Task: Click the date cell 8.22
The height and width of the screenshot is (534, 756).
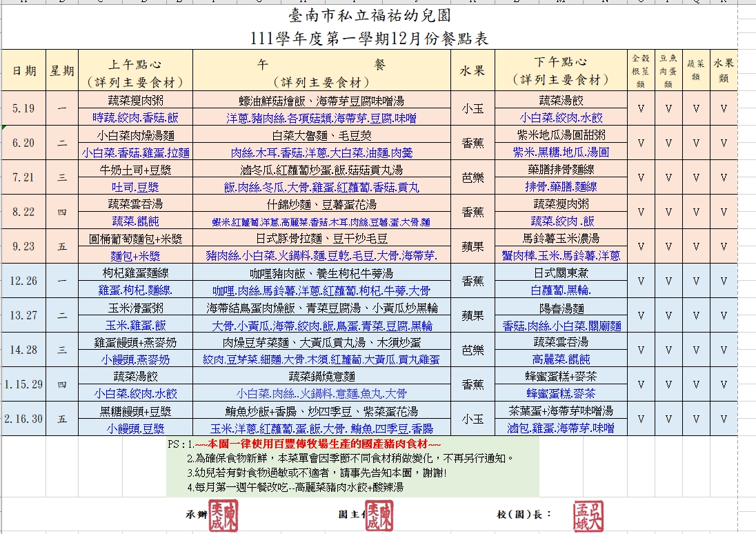Action: click(x=24, y=212)
